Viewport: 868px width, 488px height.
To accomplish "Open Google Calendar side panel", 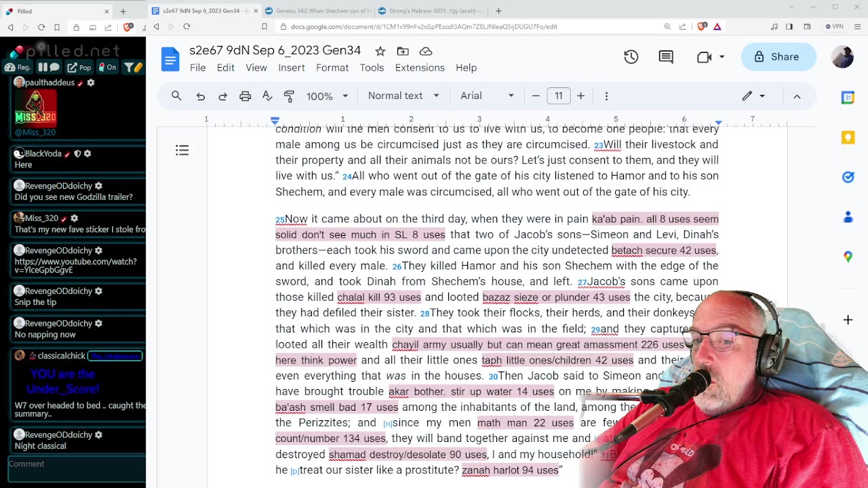I will [x=848, y=98].
